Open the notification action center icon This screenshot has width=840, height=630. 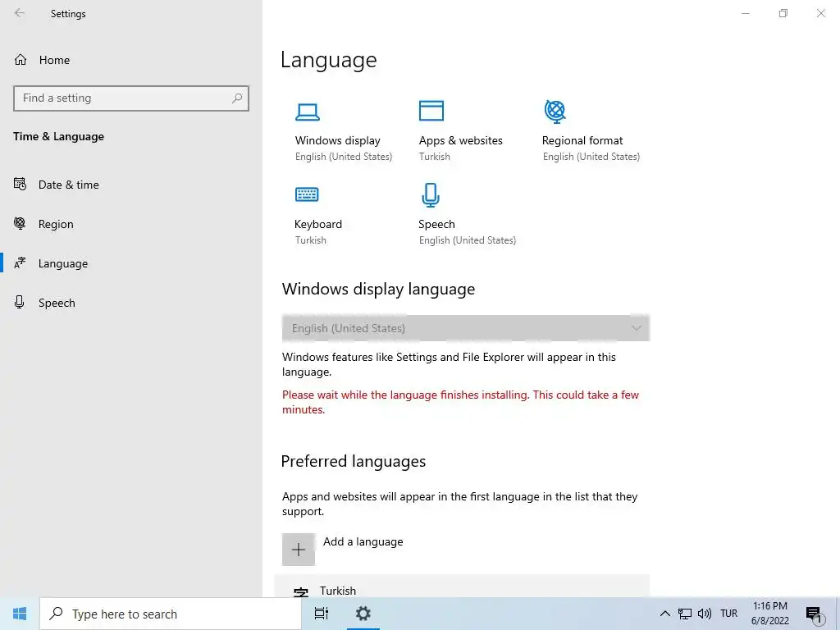click(x=814, y=614)
